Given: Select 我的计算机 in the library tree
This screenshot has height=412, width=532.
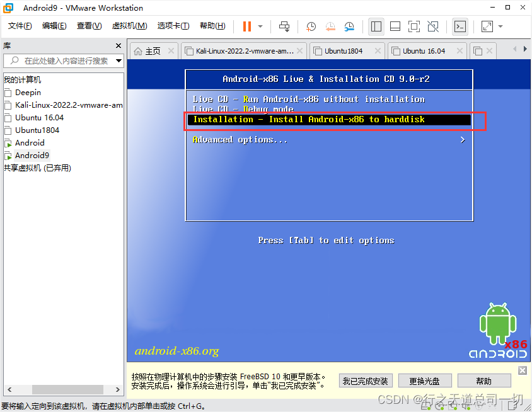Looking at the screenshot, I should (23, 79).
